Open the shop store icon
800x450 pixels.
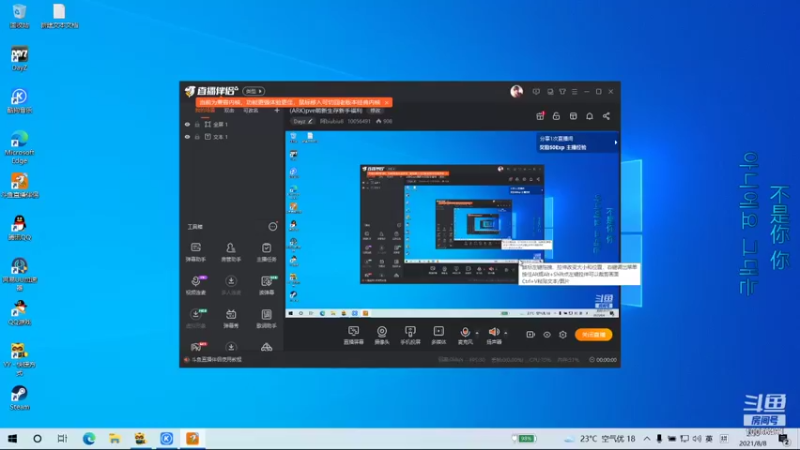click(x=573, y=116)
